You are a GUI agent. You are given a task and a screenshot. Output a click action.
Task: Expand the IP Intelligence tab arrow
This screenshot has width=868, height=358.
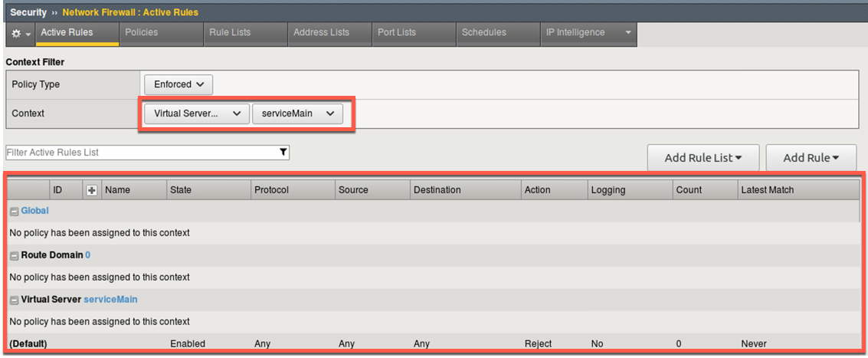[627, 33]
